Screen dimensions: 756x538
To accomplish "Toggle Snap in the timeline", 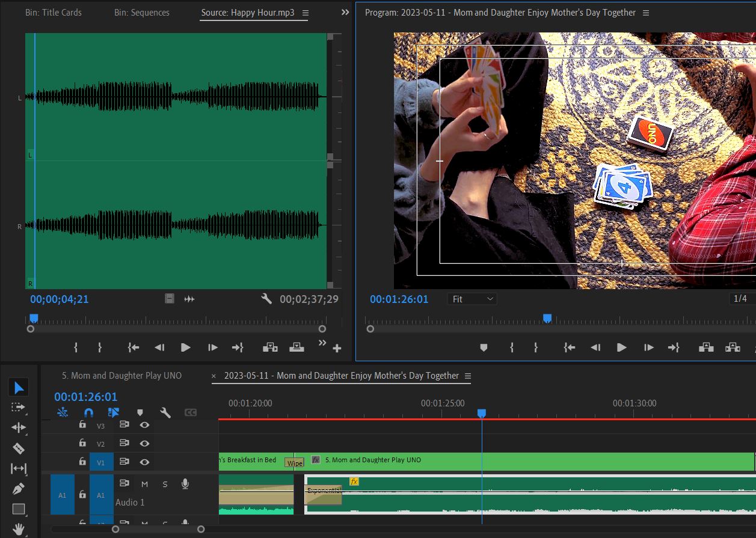I will [88, 412].
